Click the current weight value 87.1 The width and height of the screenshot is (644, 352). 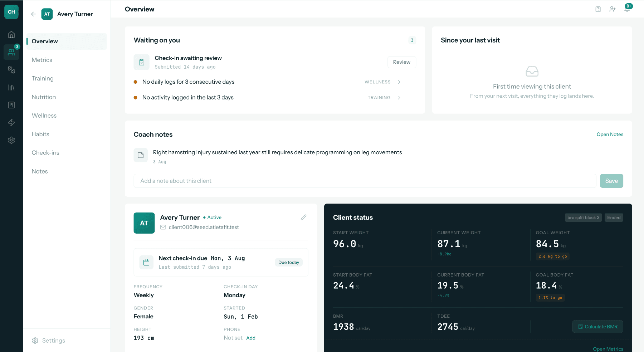pyautogui.click(x=449, y=244)
